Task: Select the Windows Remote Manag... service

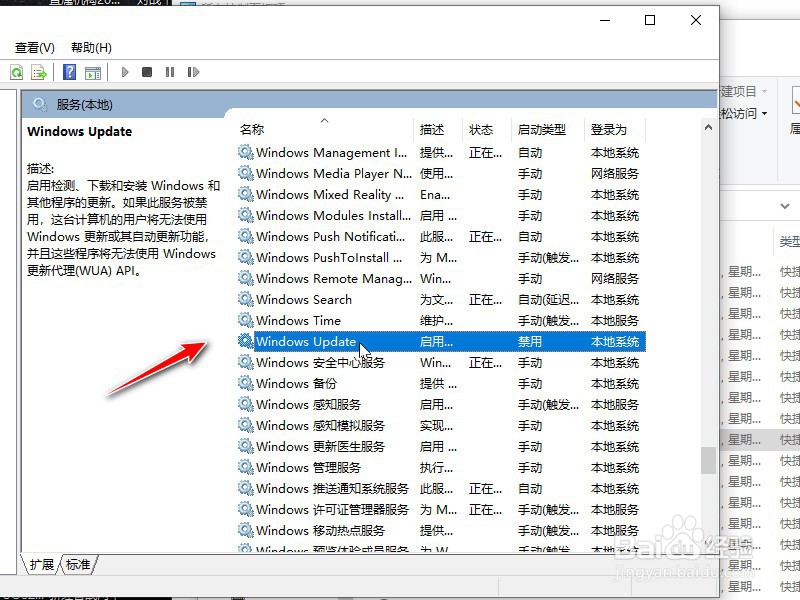Action: coord(441,278)
